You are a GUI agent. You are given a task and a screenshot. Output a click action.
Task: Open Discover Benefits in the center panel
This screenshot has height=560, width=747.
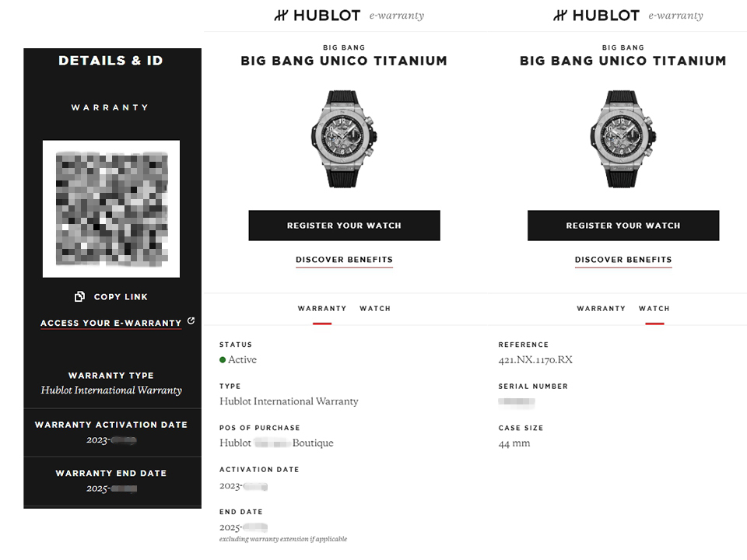tap(344, 260)
